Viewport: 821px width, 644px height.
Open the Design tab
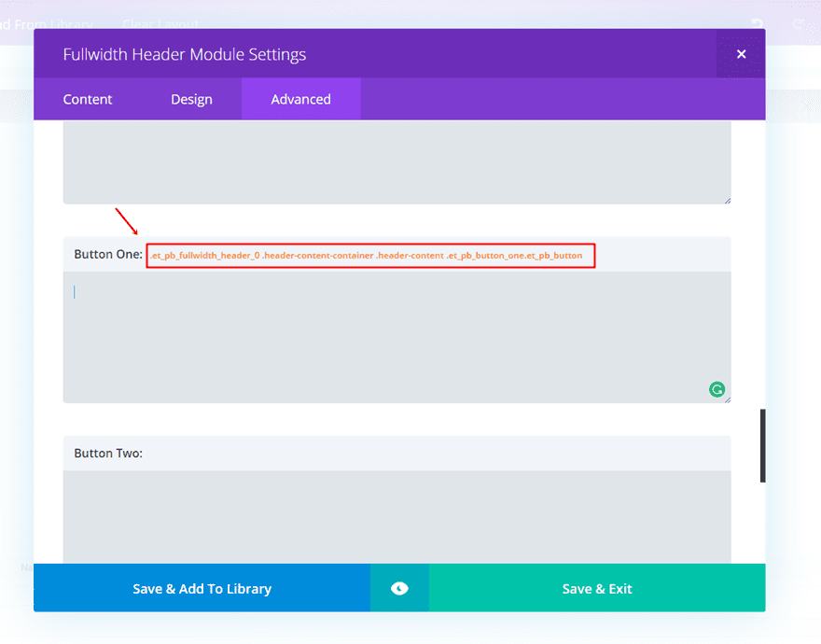tap(191, 99)
